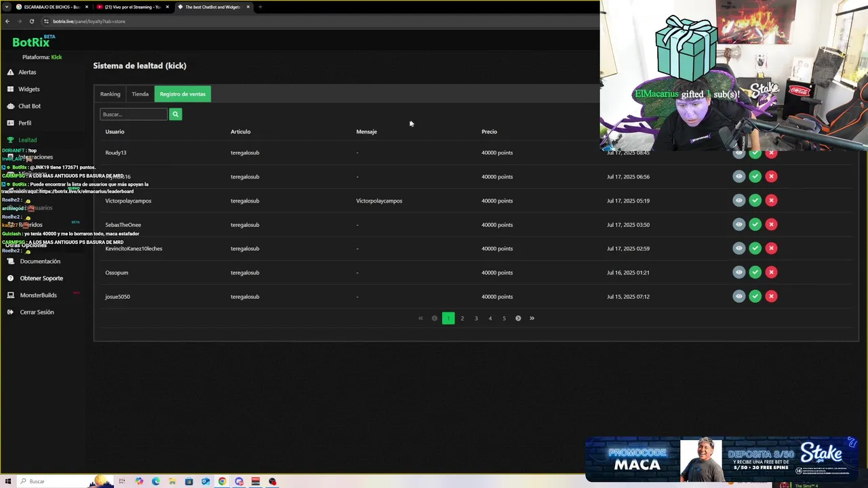Image resolution: width=868 pixels, height=488 pixels.
Task: Click the Precio column header
Action: (489, 131)
